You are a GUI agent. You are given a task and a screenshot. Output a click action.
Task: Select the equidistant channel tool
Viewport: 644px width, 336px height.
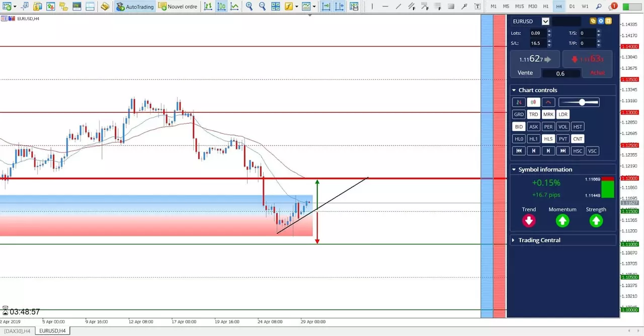pyautogui.click(x=412, y=7)
